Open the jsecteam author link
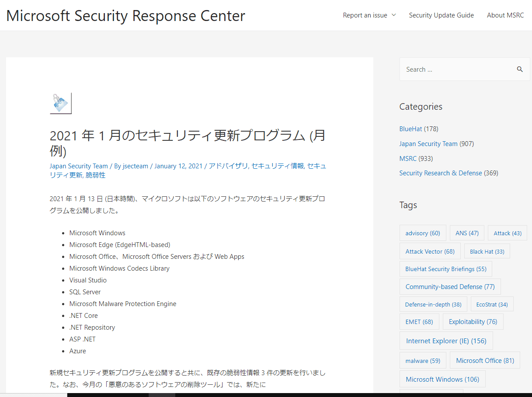Viewport: 532px width, 397px height. (136, 166)
